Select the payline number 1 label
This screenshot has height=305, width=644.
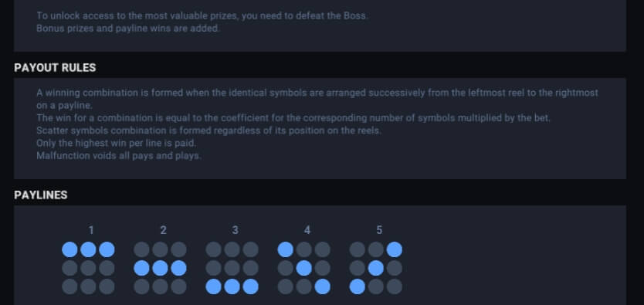[x=91, y=230]
